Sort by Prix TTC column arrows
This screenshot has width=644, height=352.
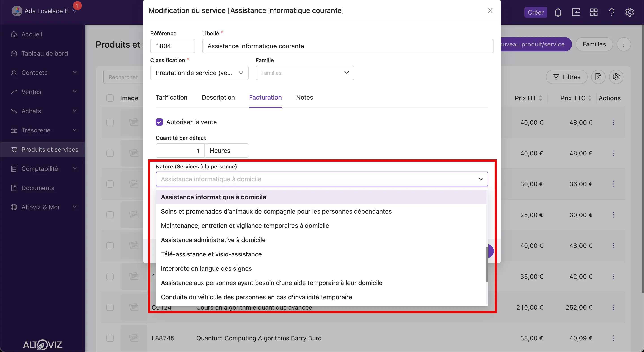(590, 98)
